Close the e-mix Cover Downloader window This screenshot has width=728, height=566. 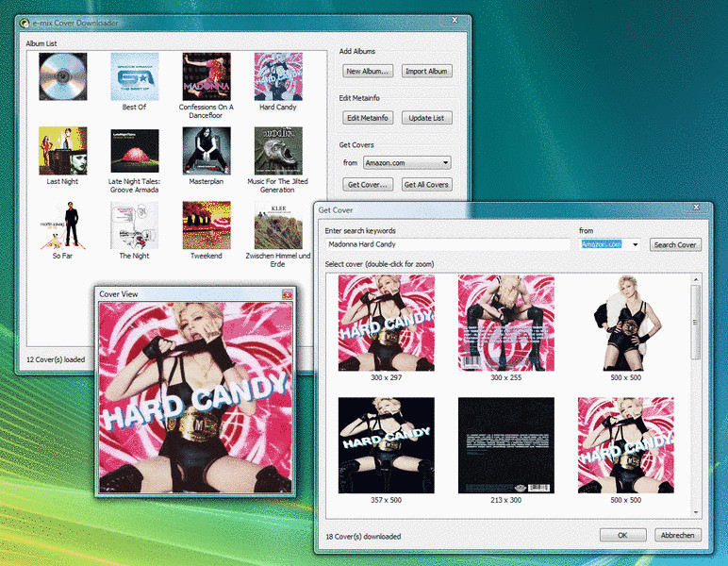(455, 20)
